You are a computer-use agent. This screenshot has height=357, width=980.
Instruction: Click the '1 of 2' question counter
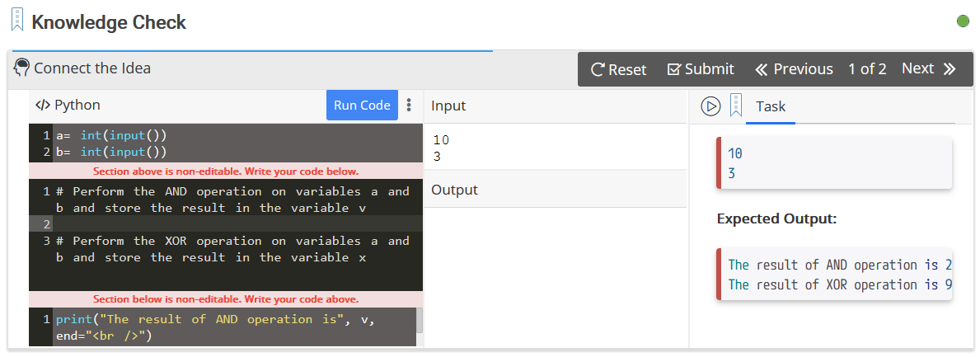click(x=867, y=68)
